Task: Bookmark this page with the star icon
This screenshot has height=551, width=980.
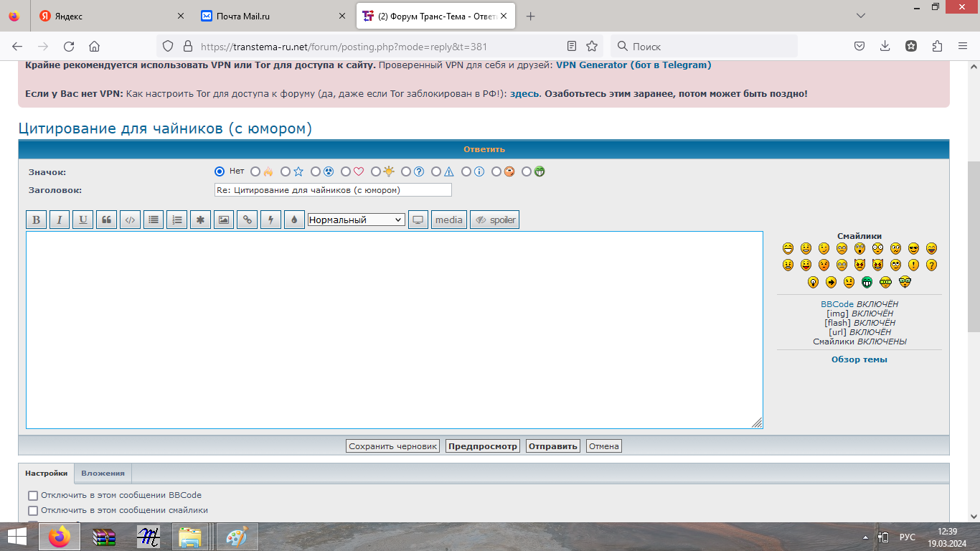Action: [x=592, y=46]
